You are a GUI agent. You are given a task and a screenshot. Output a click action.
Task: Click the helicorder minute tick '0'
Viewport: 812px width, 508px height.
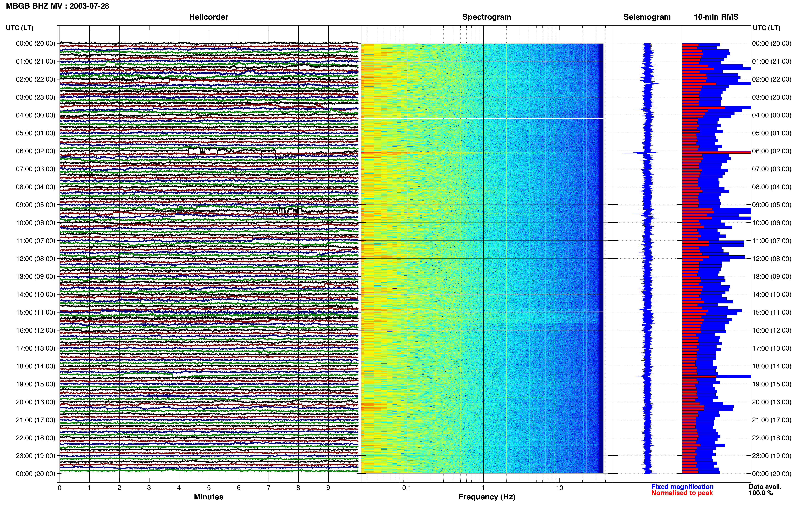click(x=59, y=488)
